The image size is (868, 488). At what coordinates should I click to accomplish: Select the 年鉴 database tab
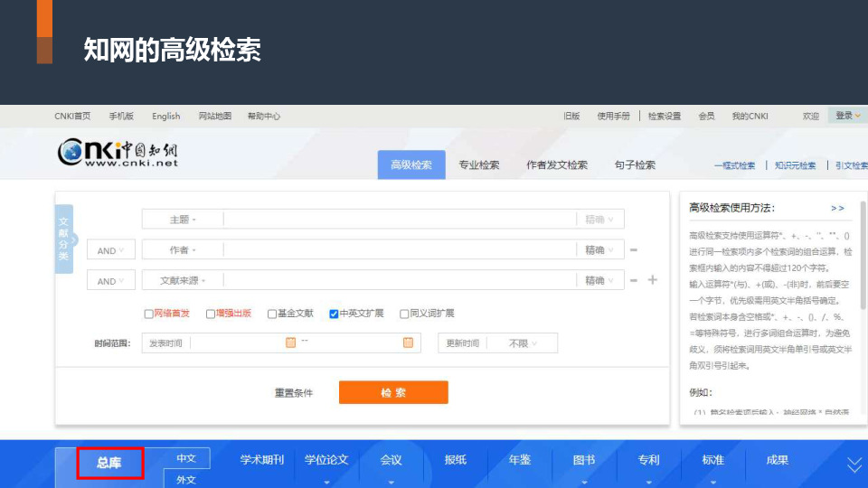point(520,460)
